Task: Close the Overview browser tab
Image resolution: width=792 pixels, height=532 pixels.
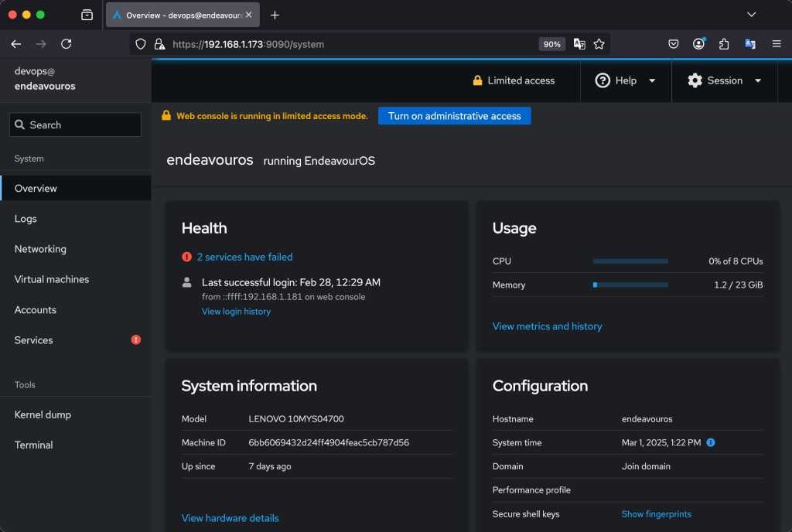Action: click(248, 15)
